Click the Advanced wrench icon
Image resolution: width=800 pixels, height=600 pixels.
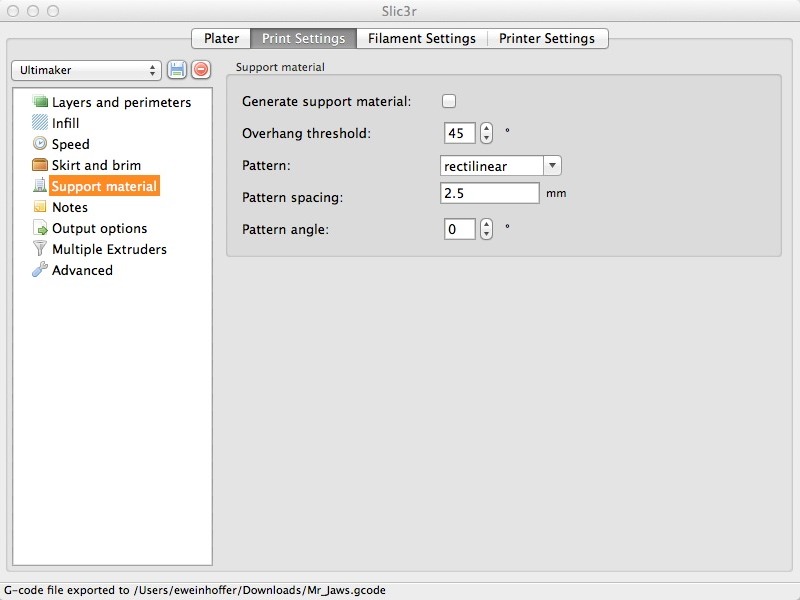[x=40, y=269]
